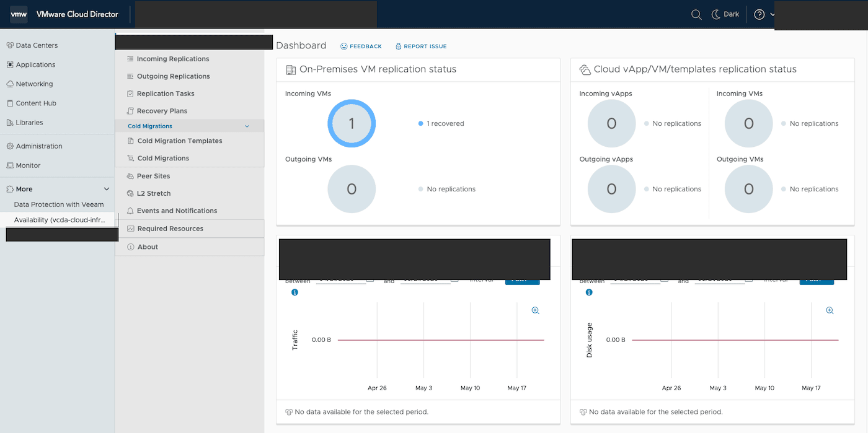The image size is (868, 433).
Task: Click the Traffic chart info icon
Action: pos(294,292)
